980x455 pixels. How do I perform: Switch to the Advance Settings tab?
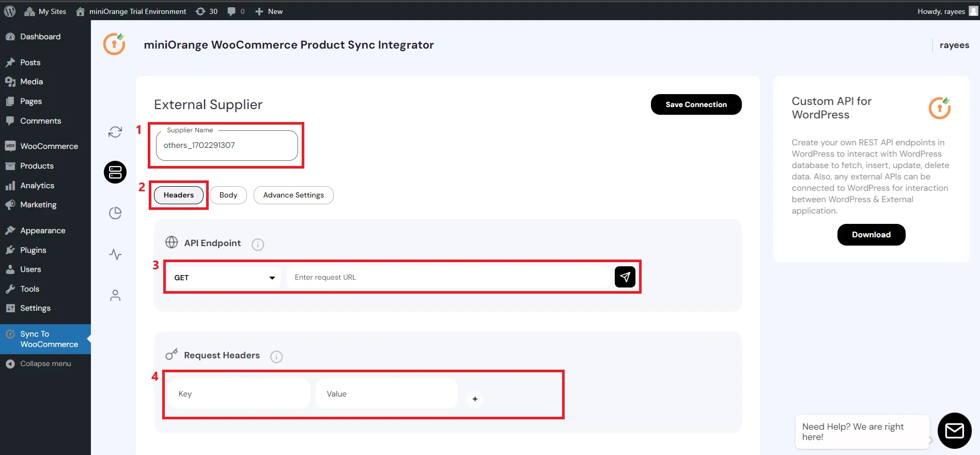[293, 195]
